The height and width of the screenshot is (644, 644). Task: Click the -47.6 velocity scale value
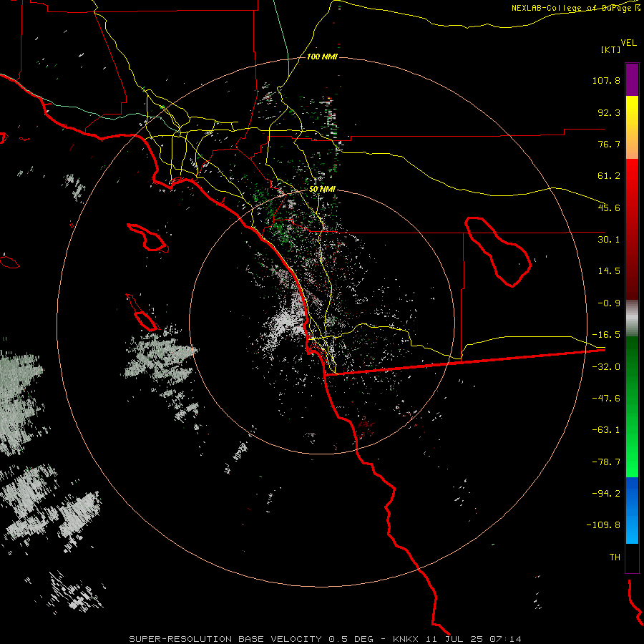click(606, 399)
